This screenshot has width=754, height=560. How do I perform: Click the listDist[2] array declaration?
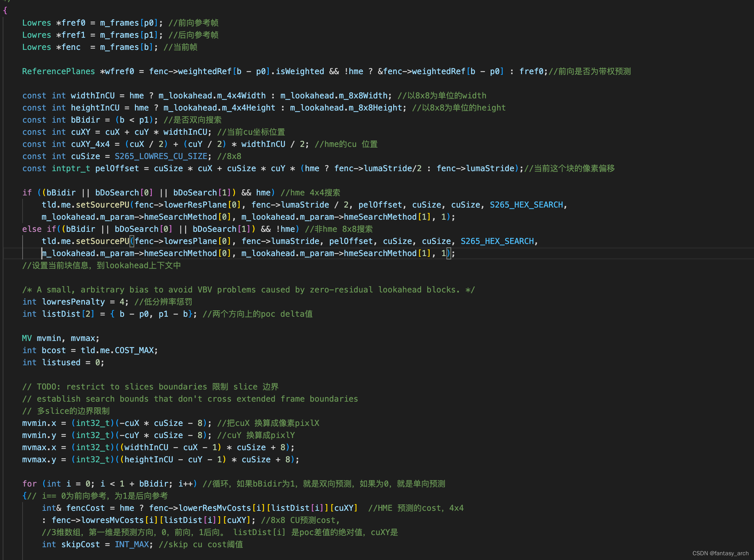tap(68, 314)
